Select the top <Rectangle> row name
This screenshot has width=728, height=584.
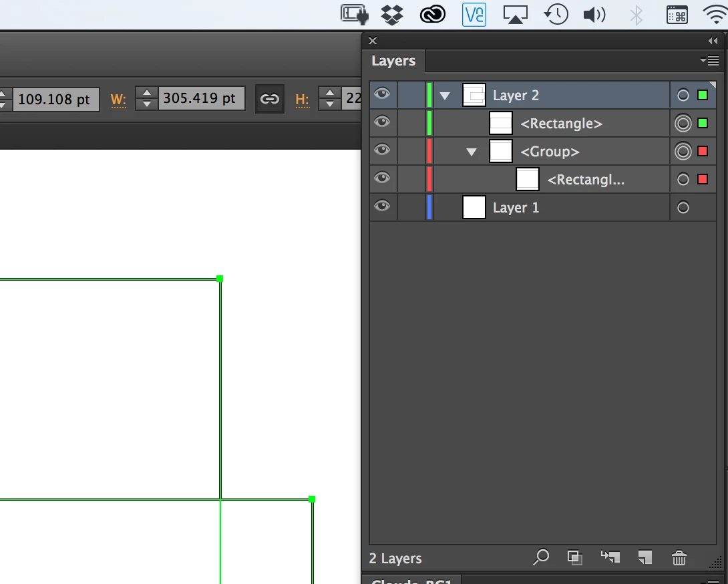(x=561, y=124)
